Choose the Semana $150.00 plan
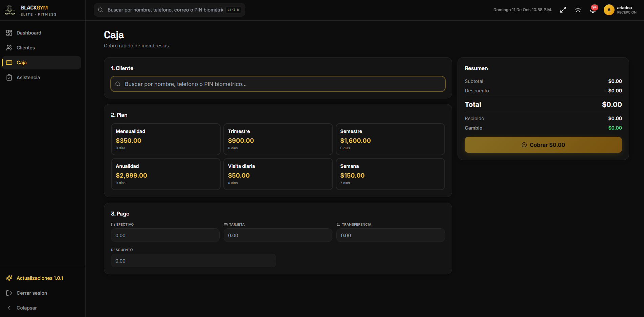Viewport: 644px width, 317px height. pos(390,174)
